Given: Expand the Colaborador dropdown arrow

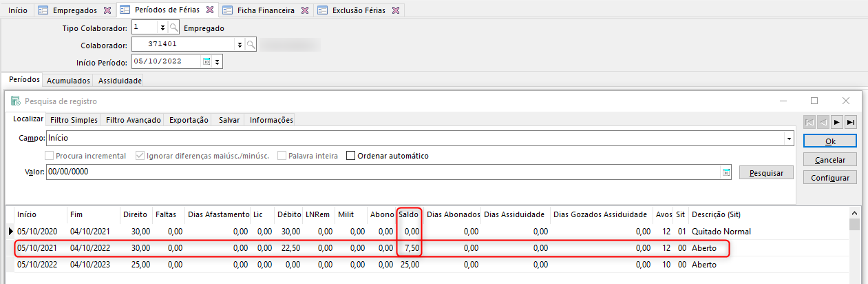Looking at the screenshot, I should click(240, 45).
